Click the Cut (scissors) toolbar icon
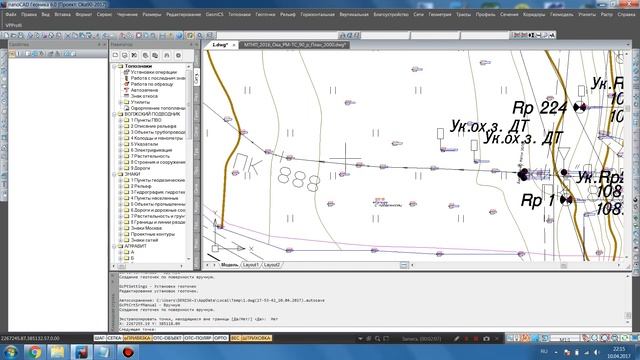 [x=68, y=36]
